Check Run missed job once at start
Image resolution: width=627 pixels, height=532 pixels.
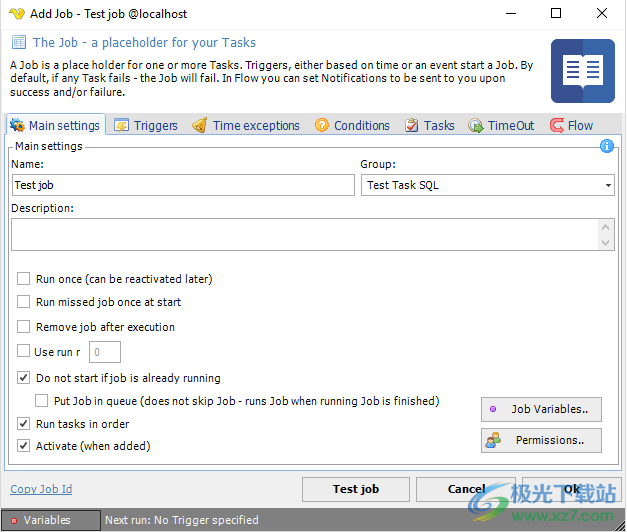click(x=23, y=302)
